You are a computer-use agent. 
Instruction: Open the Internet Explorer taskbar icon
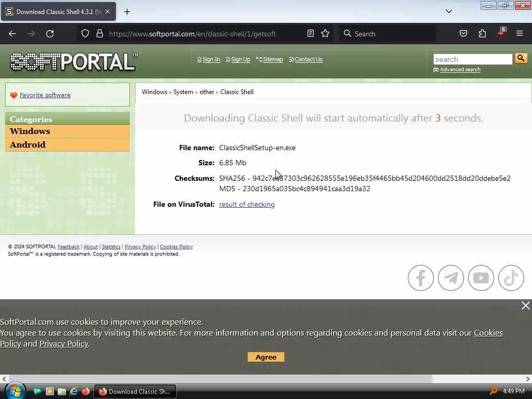coord(74,392)
